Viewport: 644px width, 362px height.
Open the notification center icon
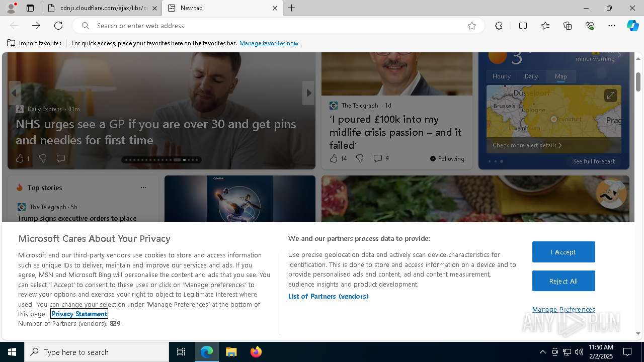click(x=627, y=352)
